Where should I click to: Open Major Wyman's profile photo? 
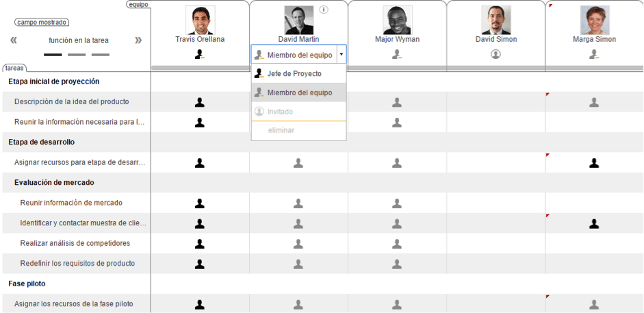(x=397, y=20)
